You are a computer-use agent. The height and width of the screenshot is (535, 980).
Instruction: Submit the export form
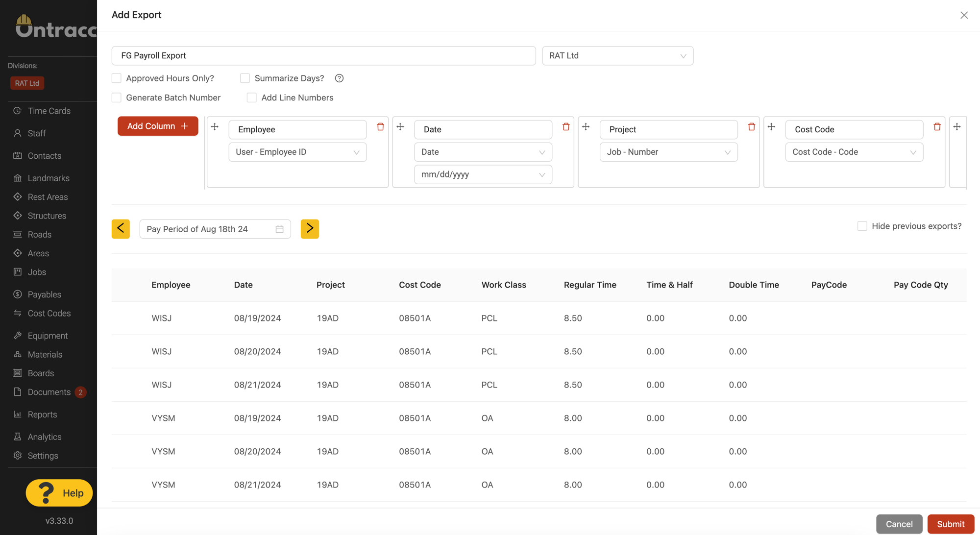click(951, 524)
